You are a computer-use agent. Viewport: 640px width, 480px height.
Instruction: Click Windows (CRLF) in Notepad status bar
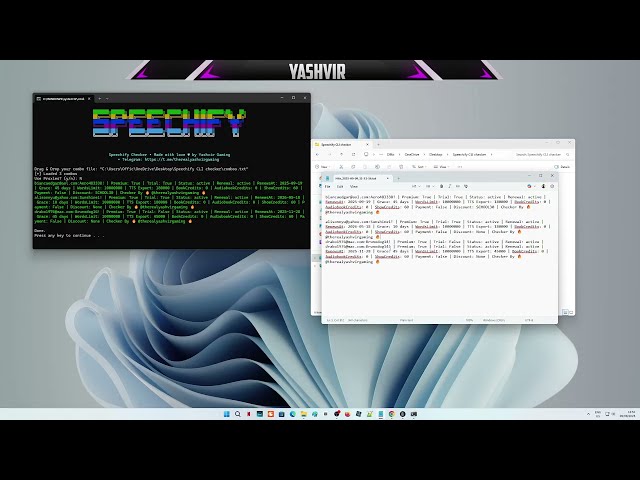[494, 320]
